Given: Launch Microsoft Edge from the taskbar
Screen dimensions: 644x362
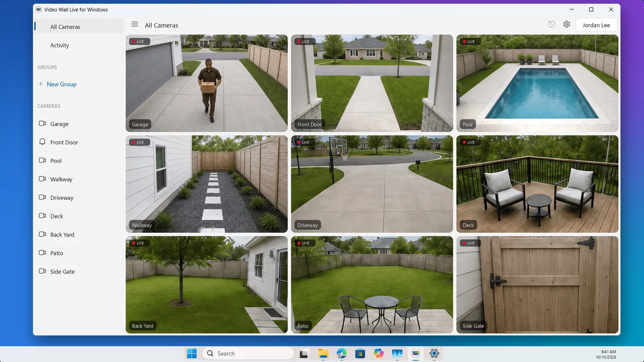Looking at the screenshot, I should click(341, 353).
